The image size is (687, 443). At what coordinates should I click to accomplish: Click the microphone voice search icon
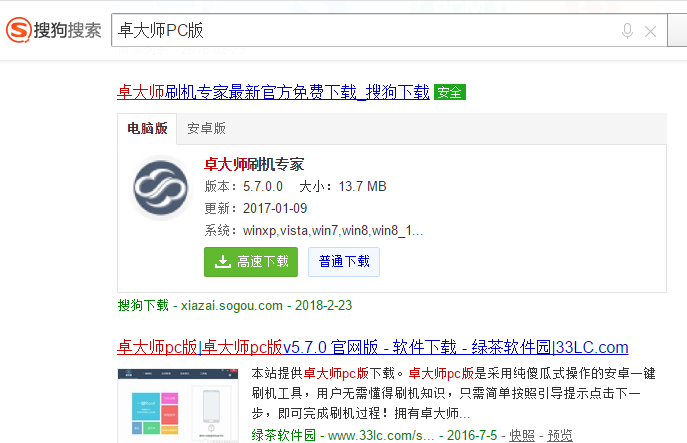tap(627, 31)
